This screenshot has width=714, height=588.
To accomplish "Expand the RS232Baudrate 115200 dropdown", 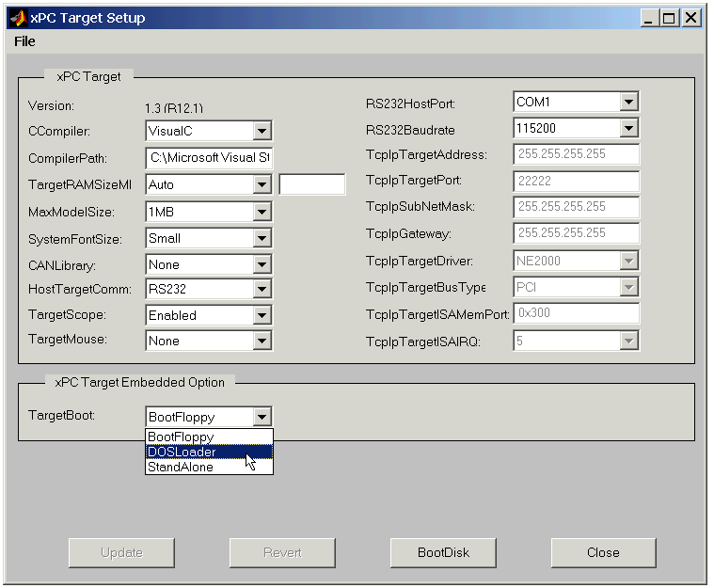I will pos(576,128).
